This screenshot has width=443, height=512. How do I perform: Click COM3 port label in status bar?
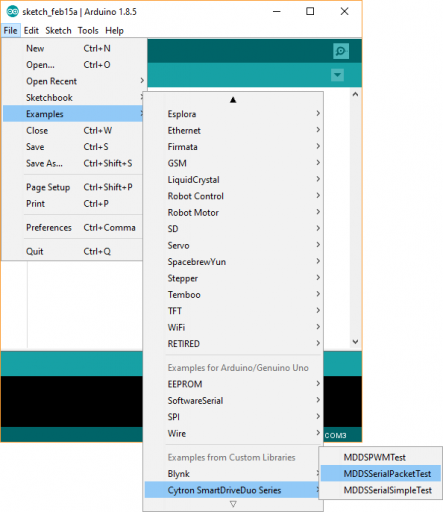(335, 435)
